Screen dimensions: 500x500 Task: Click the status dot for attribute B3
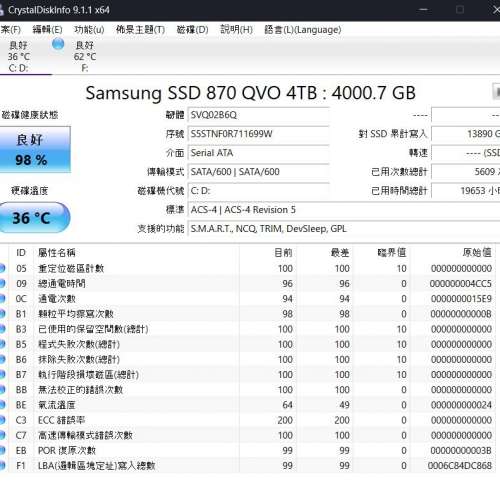2,329
